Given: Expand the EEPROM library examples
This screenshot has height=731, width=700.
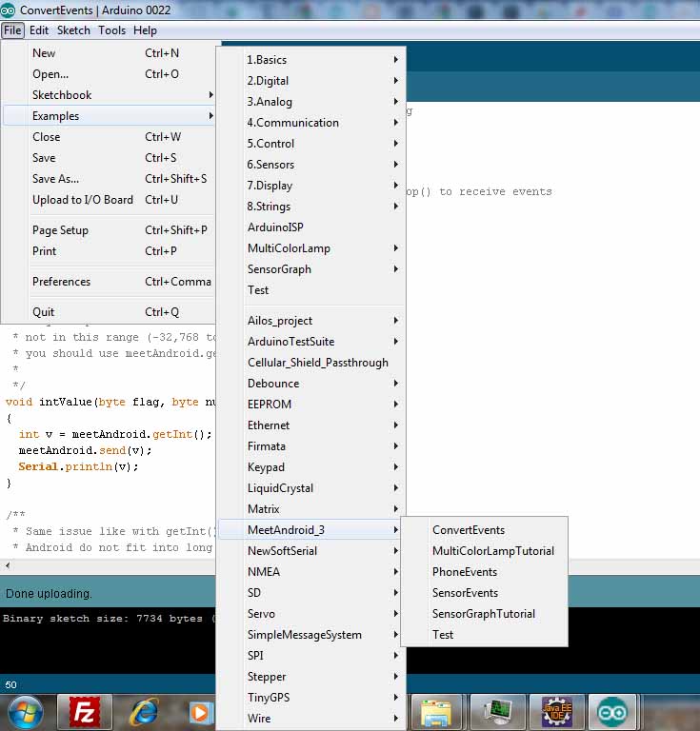Looking at the screenshot, I should (x=311, y=405).
